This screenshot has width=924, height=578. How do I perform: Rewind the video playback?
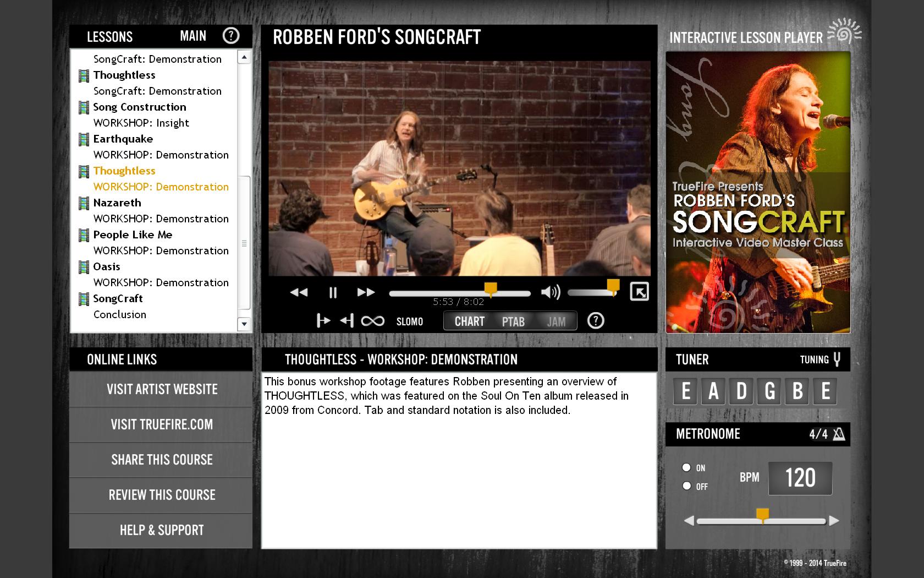click(x=299, y=292)
